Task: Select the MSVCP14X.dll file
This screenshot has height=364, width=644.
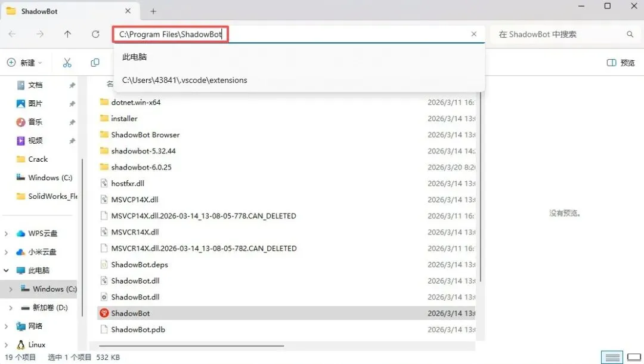Action: [286, 200]
